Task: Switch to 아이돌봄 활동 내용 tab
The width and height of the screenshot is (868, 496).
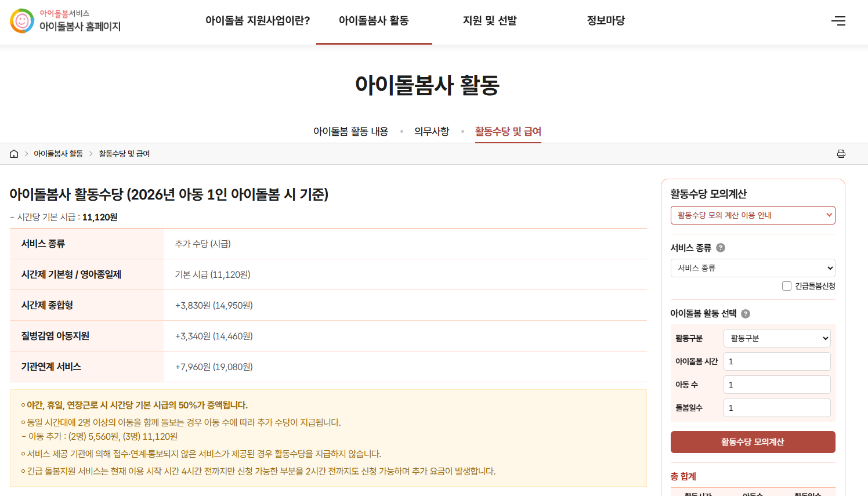Action: point(350,132)
